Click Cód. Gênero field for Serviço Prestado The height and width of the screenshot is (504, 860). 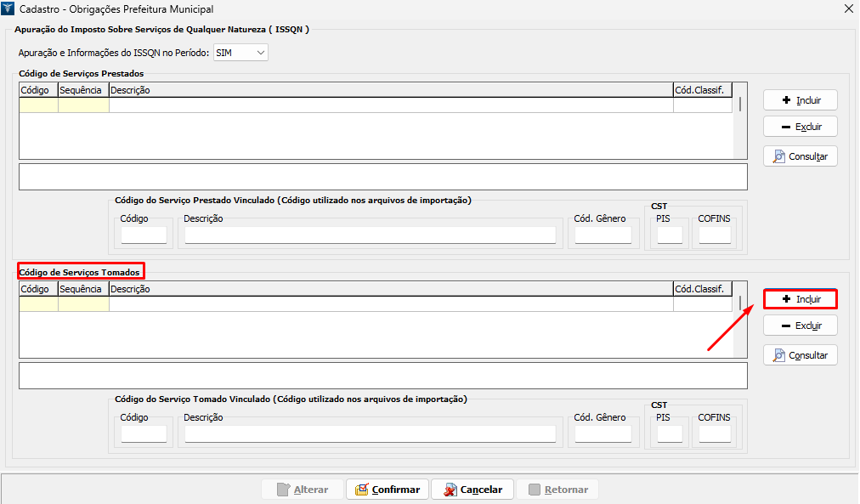603,235
